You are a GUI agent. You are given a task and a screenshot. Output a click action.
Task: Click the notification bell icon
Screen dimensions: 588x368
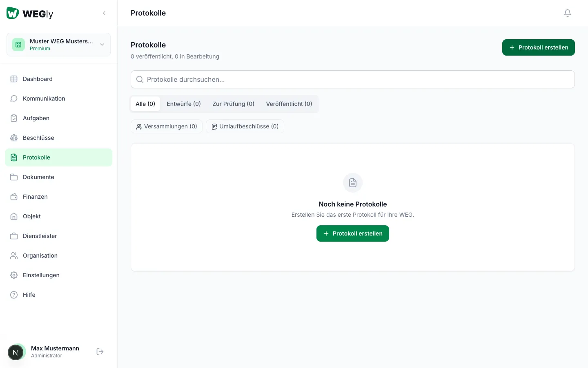click(x=567, y=13)
